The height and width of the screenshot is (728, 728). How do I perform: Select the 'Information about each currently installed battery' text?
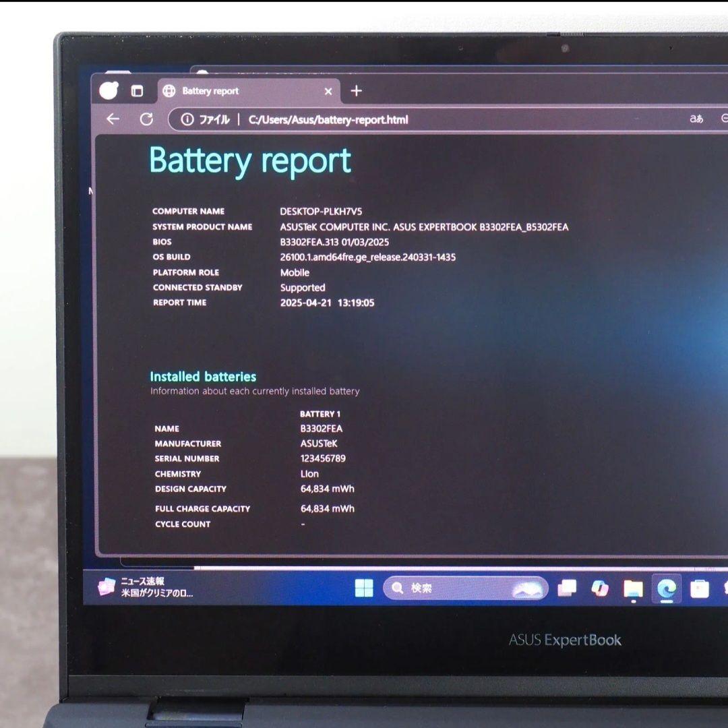coord(255,391)
